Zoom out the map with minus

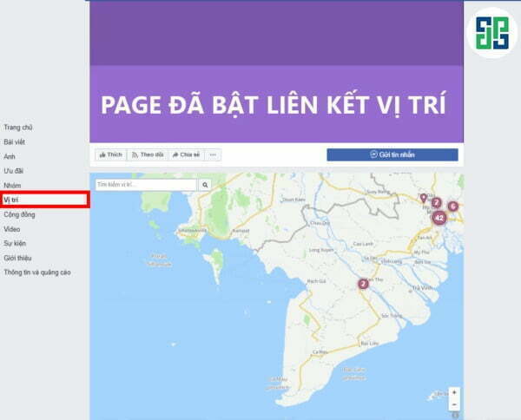[454, 404]
